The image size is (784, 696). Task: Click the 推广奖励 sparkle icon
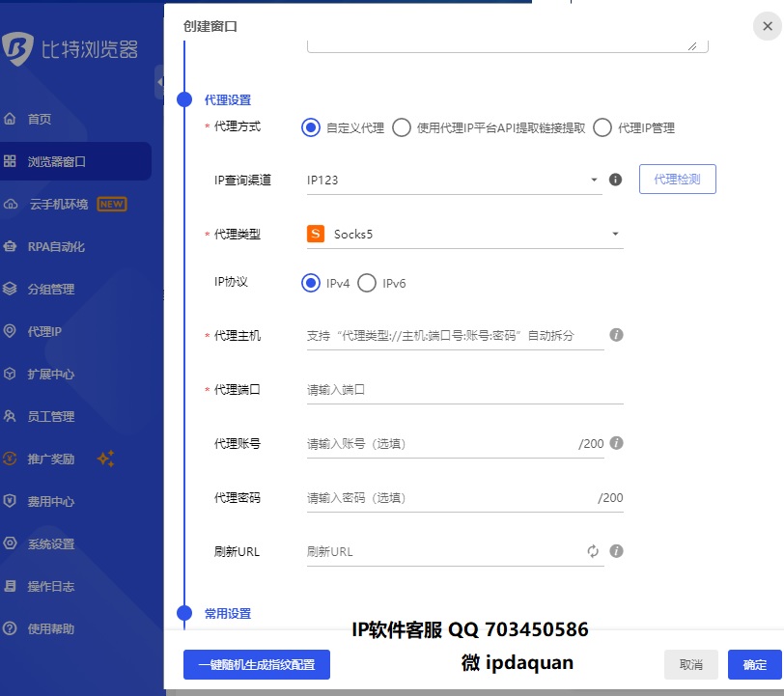pyautogui.click(x=106, y=459)
